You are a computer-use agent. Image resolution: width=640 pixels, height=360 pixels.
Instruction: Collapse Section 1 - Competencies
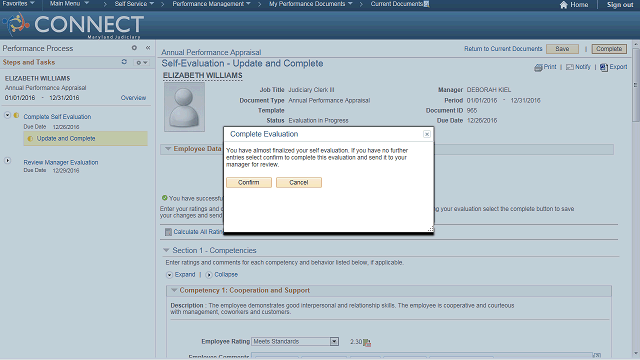click(166, 250)
